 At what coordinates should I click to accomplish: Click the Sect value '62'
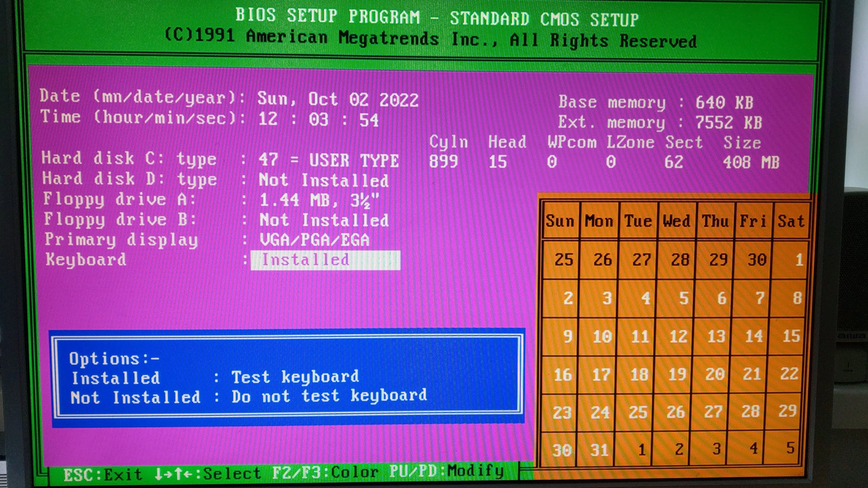[x=674, y=162]
